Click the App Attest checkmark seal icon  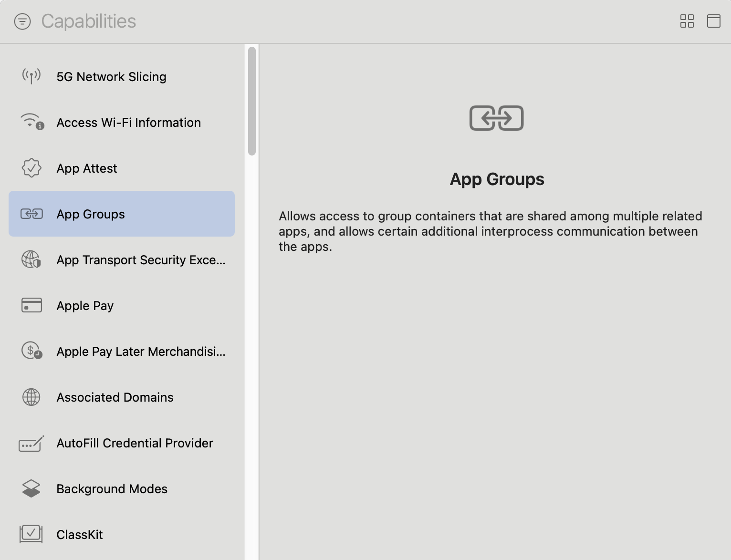point(31,168)
